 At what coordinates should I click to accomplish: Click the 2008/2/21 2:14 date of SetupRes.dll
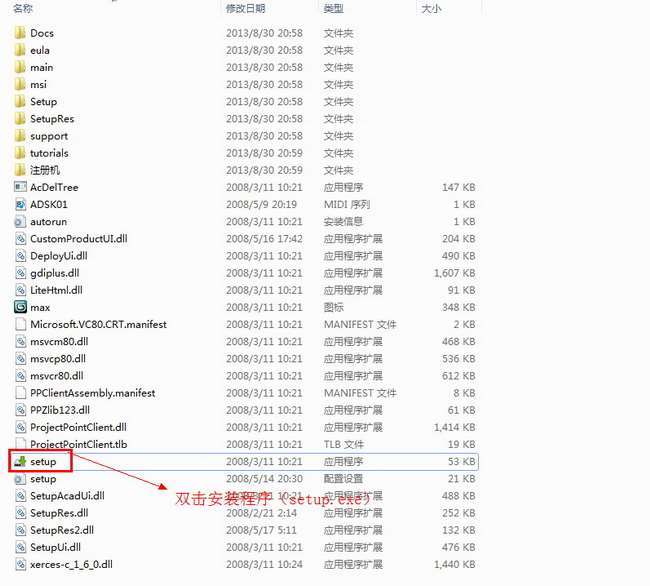[262, 513]
